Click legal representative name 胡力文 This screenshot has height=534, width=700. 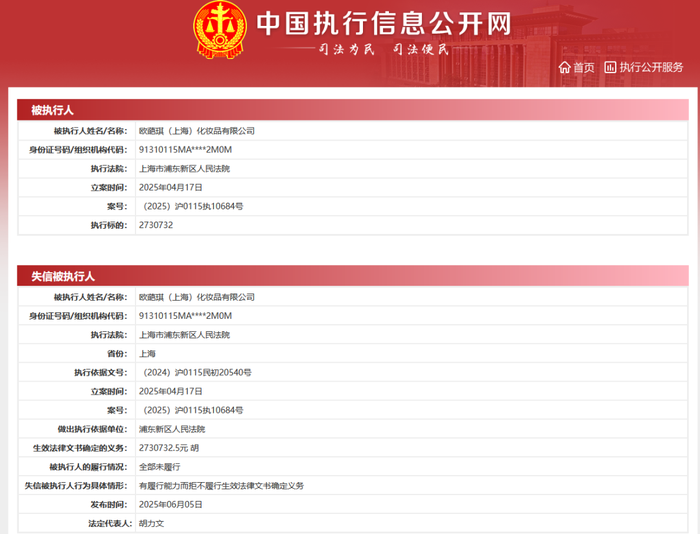[x=151, y=523]
